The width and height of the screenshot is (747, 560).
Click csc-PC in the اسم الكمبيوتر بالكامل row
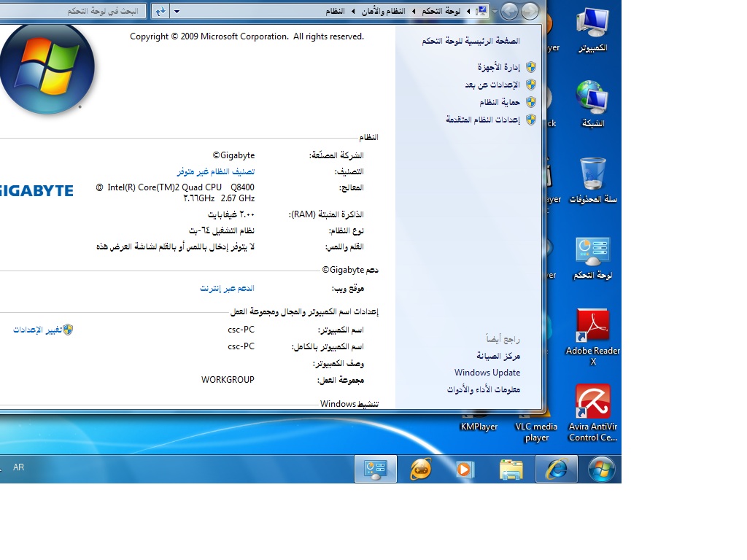pyautogui.click(x=241, y=346)
